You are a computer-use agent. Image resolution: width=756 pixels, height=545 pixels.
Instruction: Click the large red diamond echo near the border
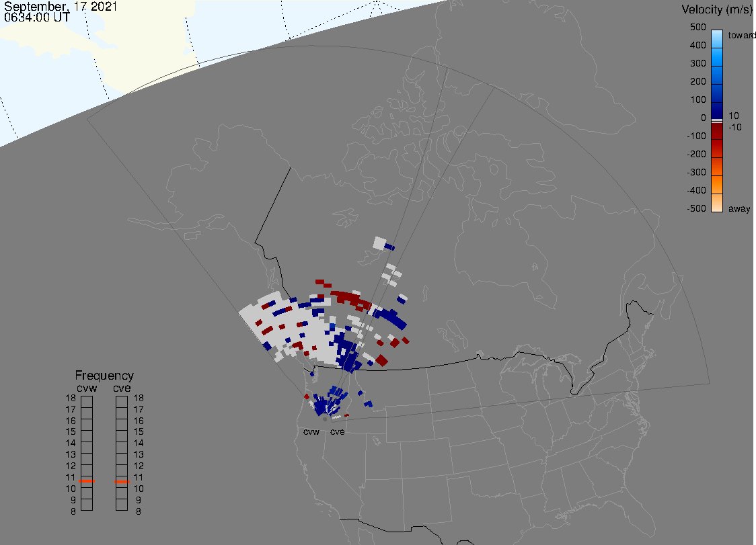[382, 361]
